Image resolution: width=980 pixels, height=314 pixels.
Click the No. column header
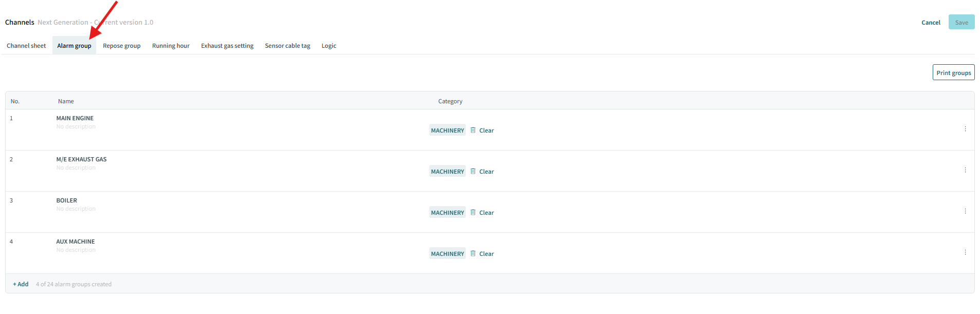click(x=15, y=101)
